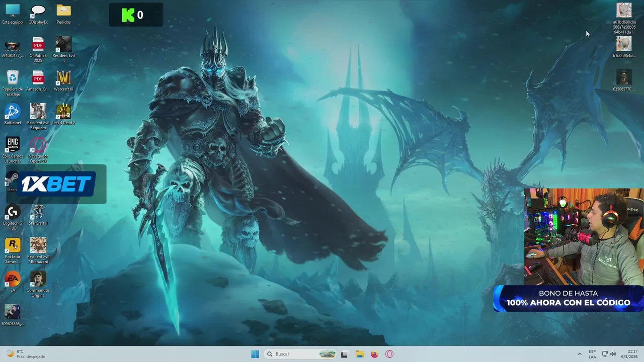Launch StarCraft II desktop shortcut
This screenshot has height=362, width=644.
coord(38,215)
